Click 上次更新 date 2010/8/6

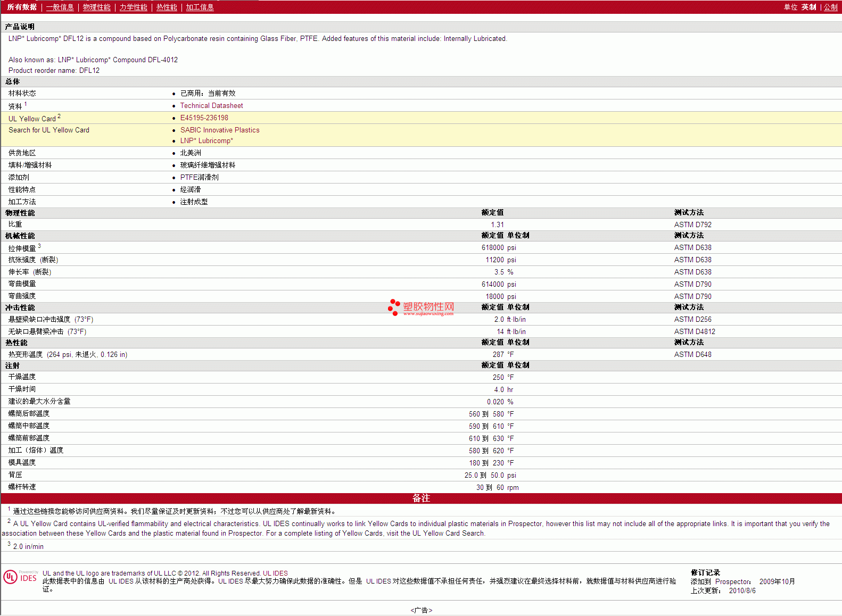[x=742, y=590]
